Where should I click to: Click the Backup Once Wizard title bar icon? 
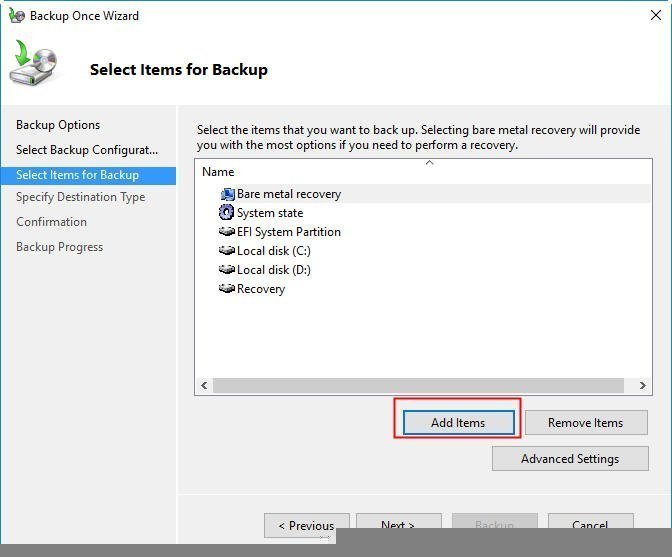tap(16, 16)
